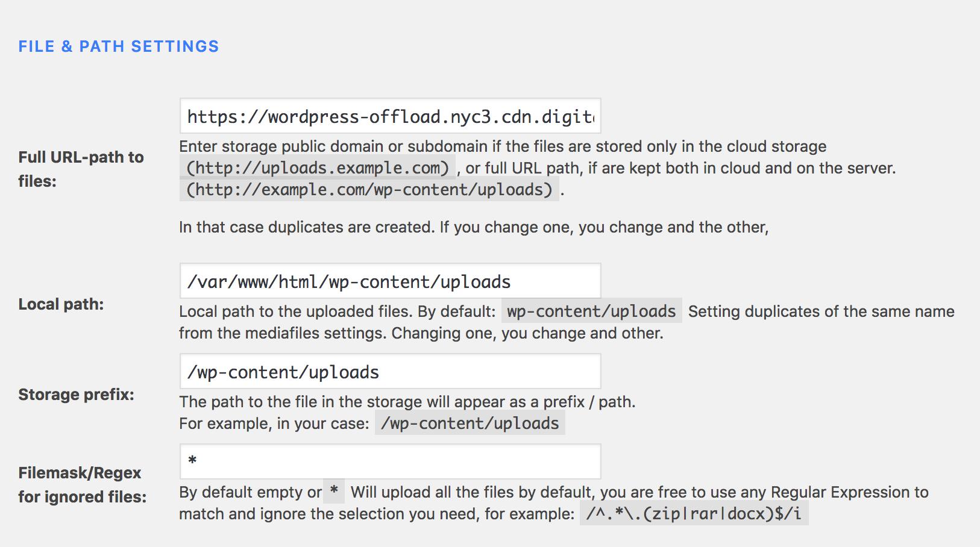Click the default wp-content/uploads code in Local path help
Image resolution: width=980 pixels, height=547 pixels.
[591, 311]
